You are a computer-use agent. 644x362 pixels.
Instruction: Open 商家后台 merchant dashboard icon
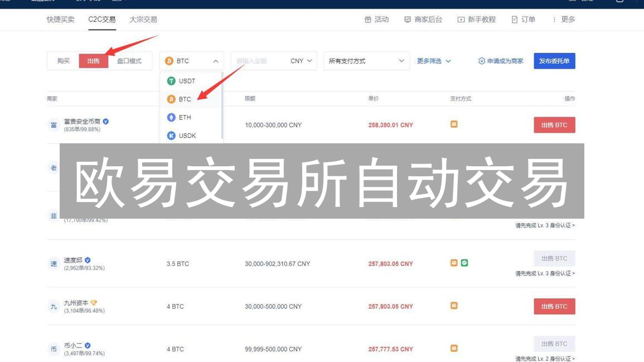pos(408,20)
